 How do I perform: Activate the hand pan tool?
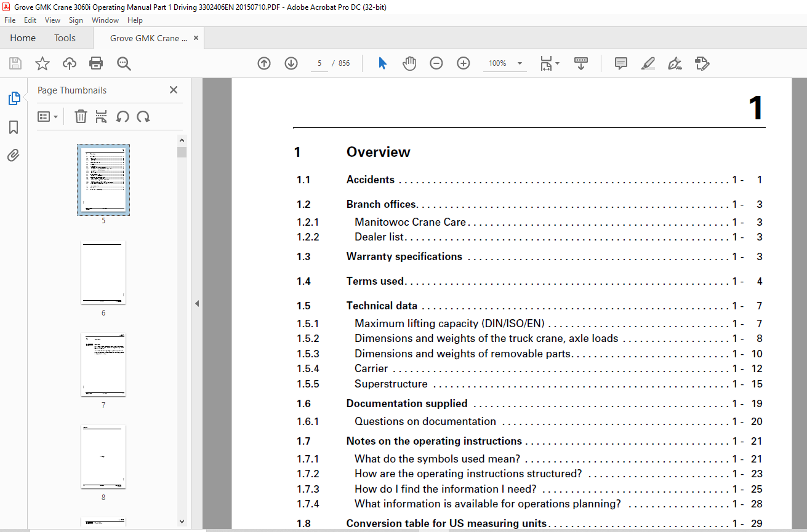pyautogui.click(x=409, y=63)
